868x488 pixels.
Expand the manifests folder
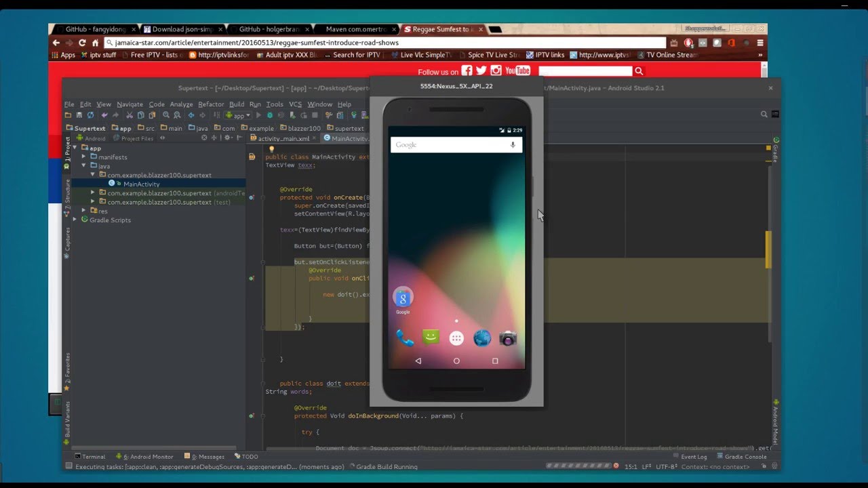point(84,157)
